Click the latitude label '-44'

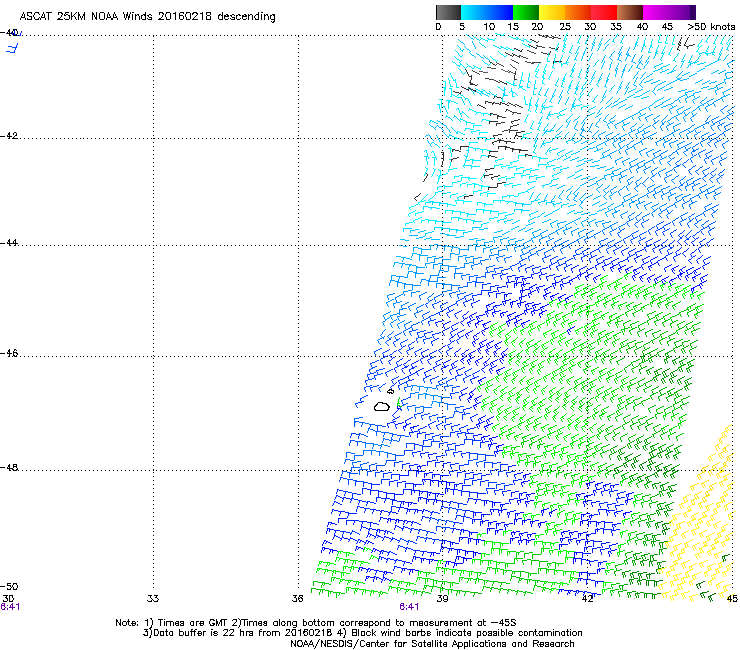[x=9, y=243]
